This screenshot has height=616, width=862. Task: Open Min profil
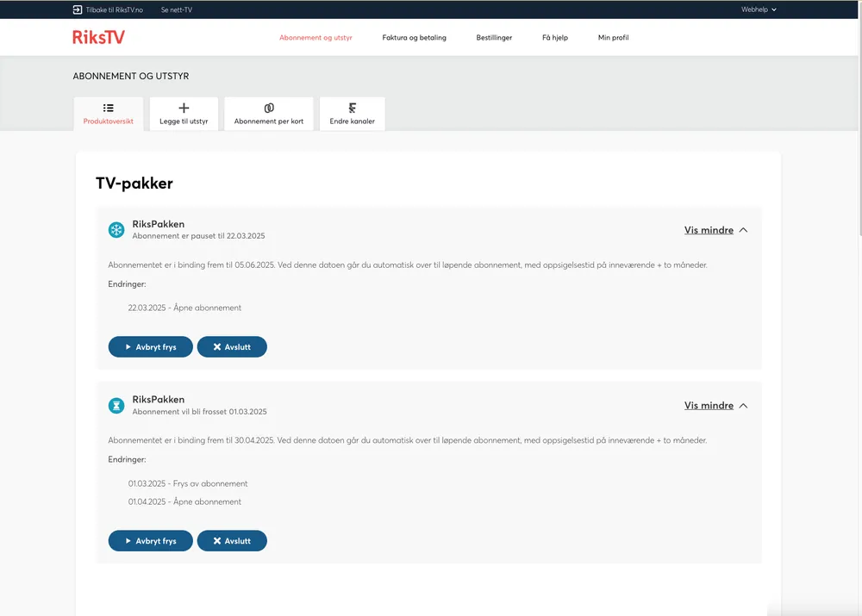[613, 38]
